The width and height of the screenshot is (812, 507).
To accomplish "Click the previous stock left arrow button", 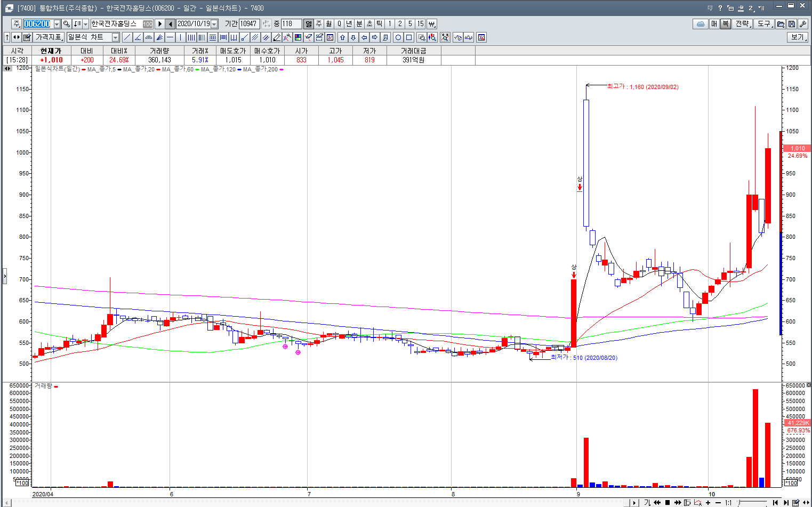I will [170, 24].
